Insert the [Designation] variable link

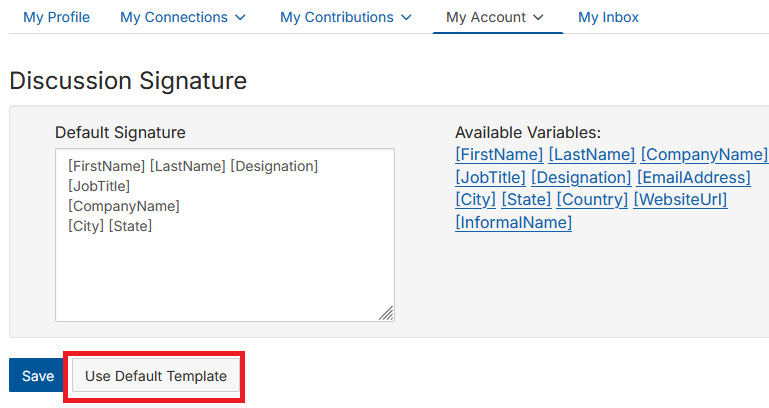tap(581, 177)
